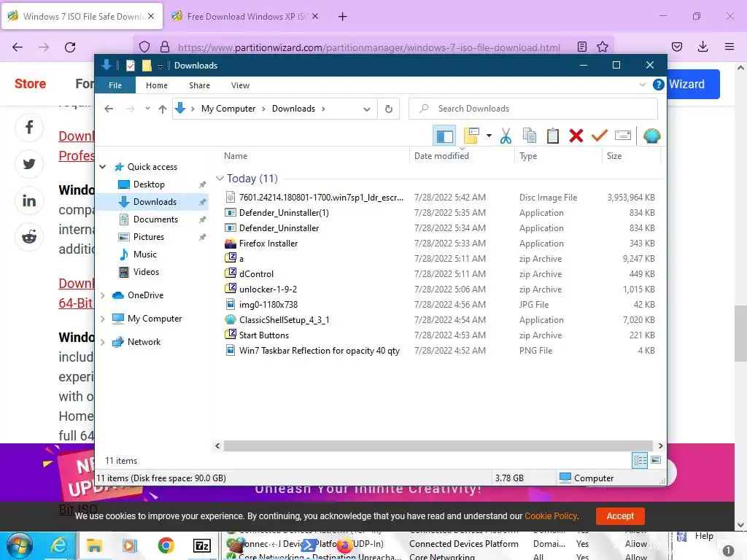Open the File ribbon tab
The width and height of the screenshot is (747, 560).
coord(115,85)
